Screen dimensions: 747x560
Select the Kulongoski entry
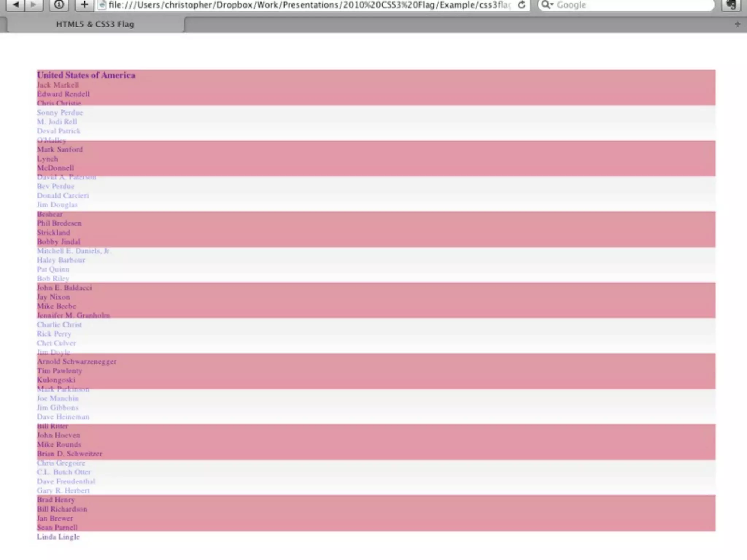click(x=56, y=380)
